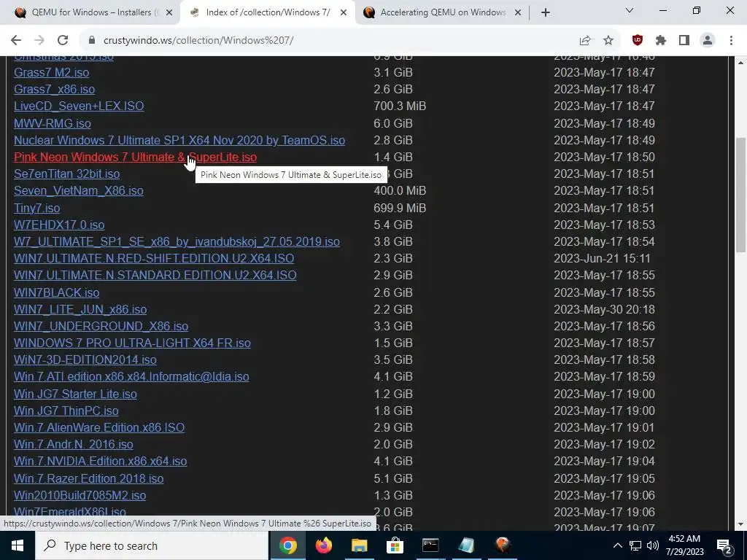Click the scrollbar up arrow
The image size is (747, 560).
740,63
